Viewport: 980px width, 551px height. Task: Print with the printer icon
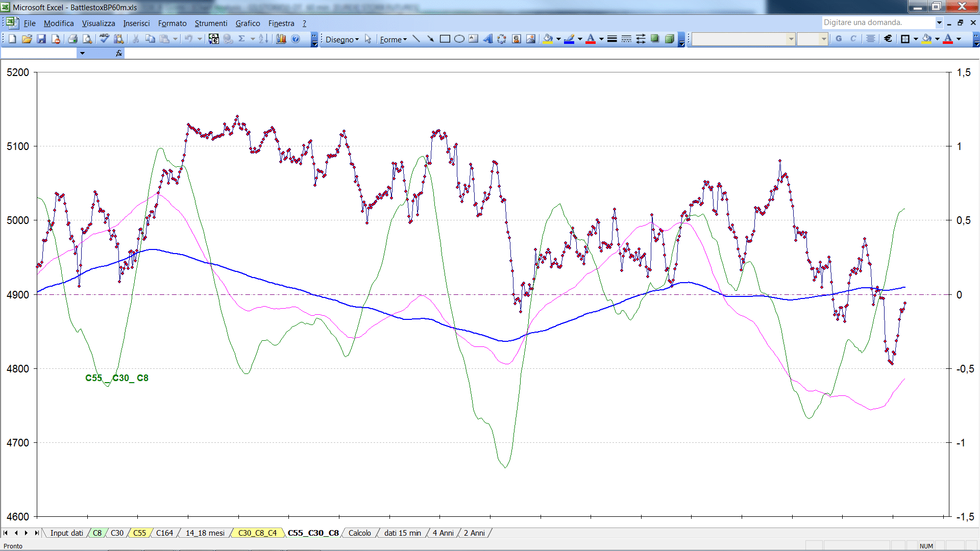(72, 39)
